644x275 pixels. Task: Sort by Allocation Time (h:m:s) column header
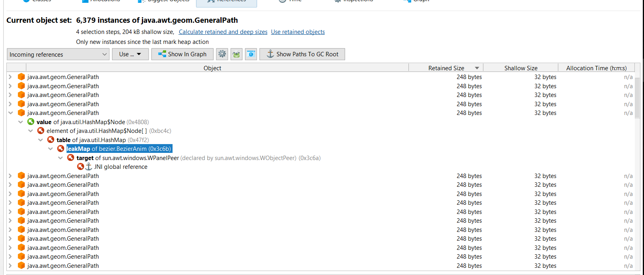click(596, 68)
